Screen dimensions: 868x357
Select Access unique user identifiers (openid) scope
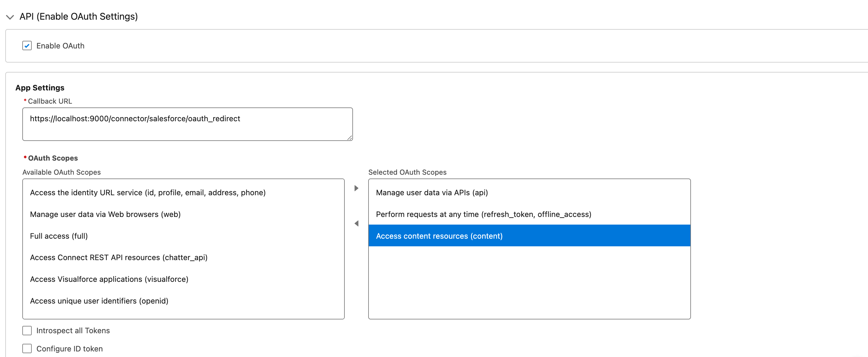tap(99, 301)
